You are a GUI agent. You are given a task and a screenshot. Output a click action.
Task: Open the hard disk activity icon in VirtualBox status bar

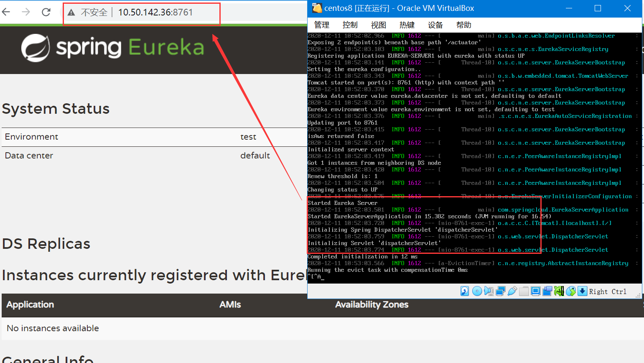[465, 291]
